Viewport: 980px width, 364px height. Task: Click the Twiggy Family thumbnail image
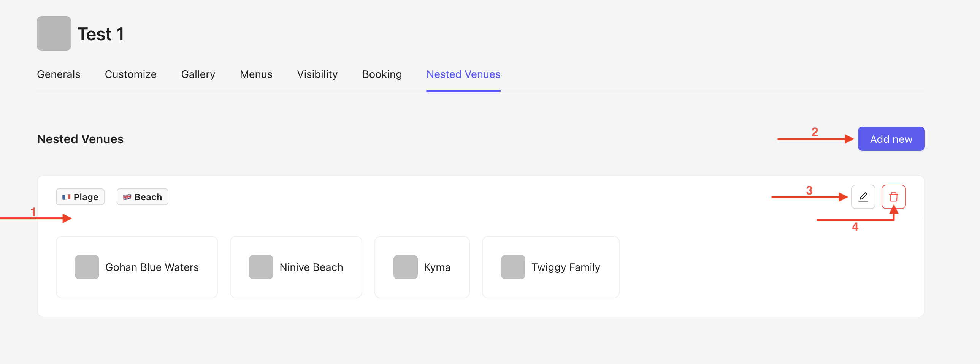pos(513,267)
